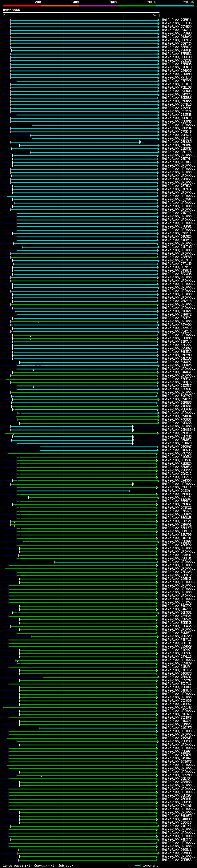Click label UniRef100_Q75G93
This screenshot has width=197, height=868.
177,33
